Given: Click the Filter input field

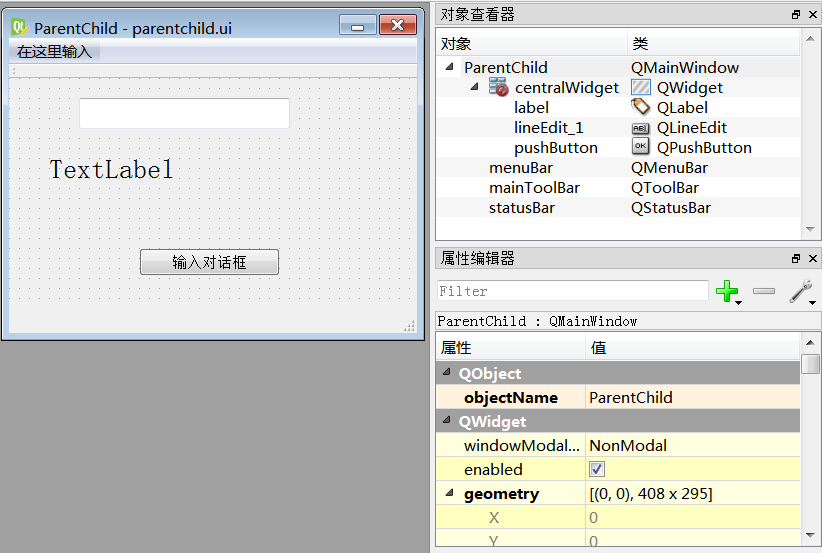Looking at the screenshot, I should click(572, 291).
